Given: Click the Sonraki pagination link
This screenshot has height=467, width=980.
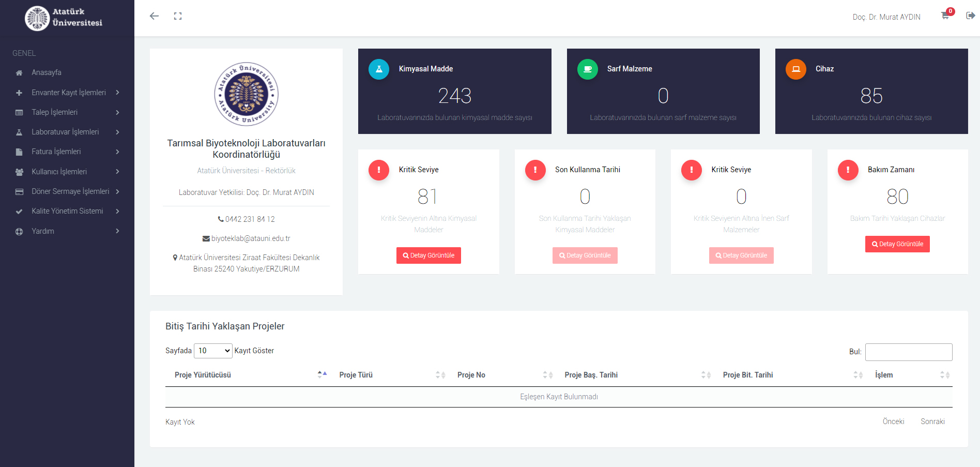Looking at the screenshot, I should pyautogui.click(x=932, y=421).
